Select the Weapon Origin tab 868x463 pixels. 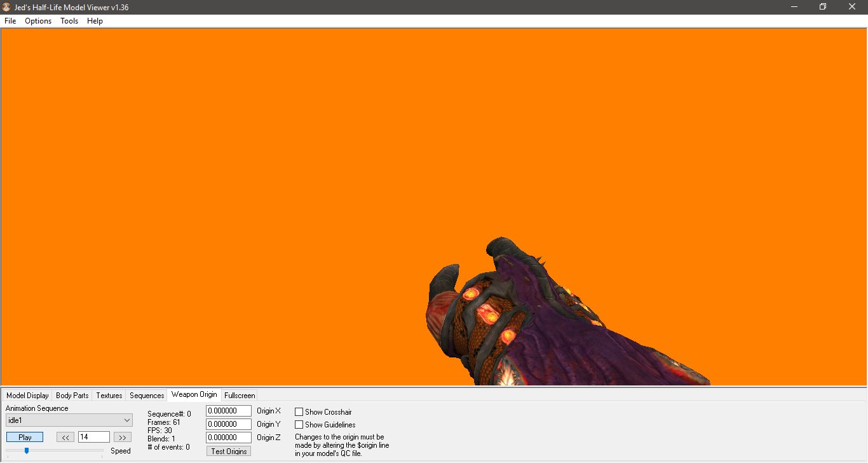click(194, 394)
